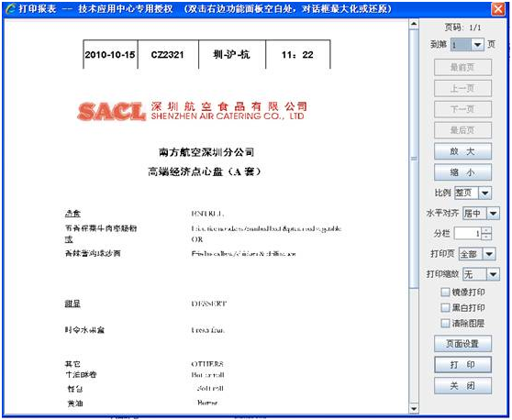Click the 南方航空深圳分公司 heading text
Screen dimensions: 512x420
tap(206, 152)
